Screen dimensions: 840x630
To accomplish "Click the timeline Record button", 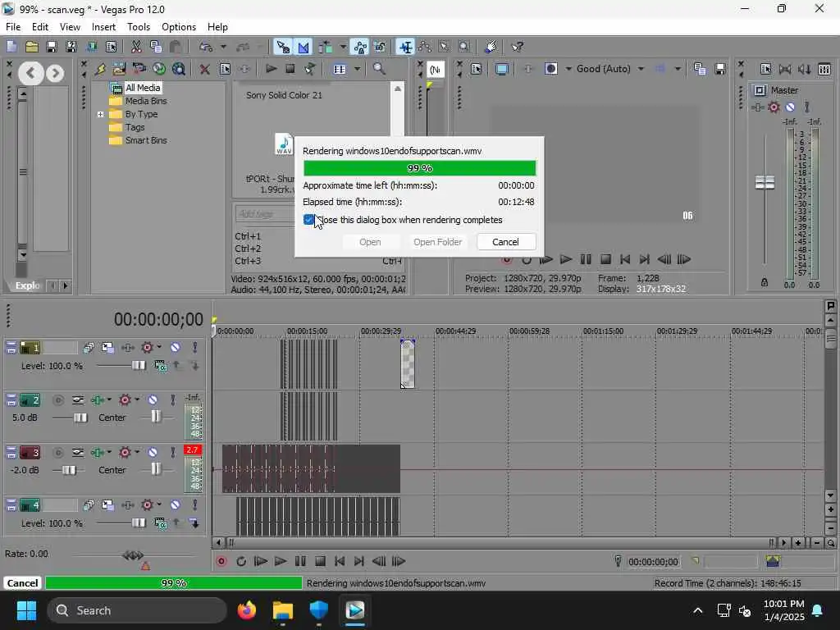I will pyautogui.click(x=221, y=561).
